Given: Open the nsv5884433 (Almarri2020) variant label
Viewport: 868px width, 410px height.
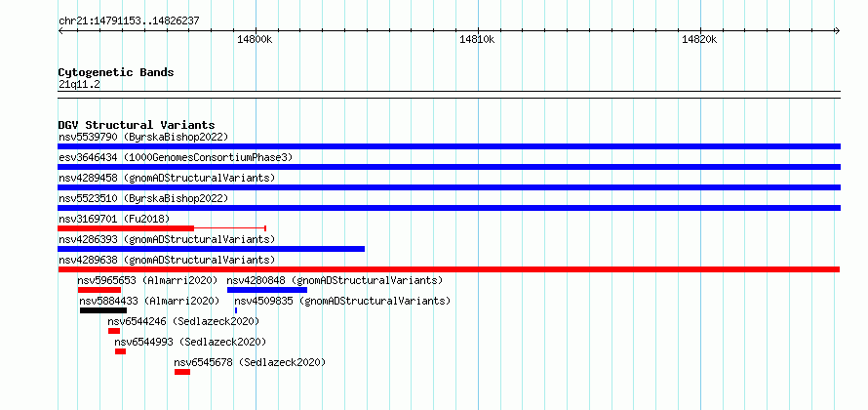Looking at the screenshot, I should pos(149,301).
